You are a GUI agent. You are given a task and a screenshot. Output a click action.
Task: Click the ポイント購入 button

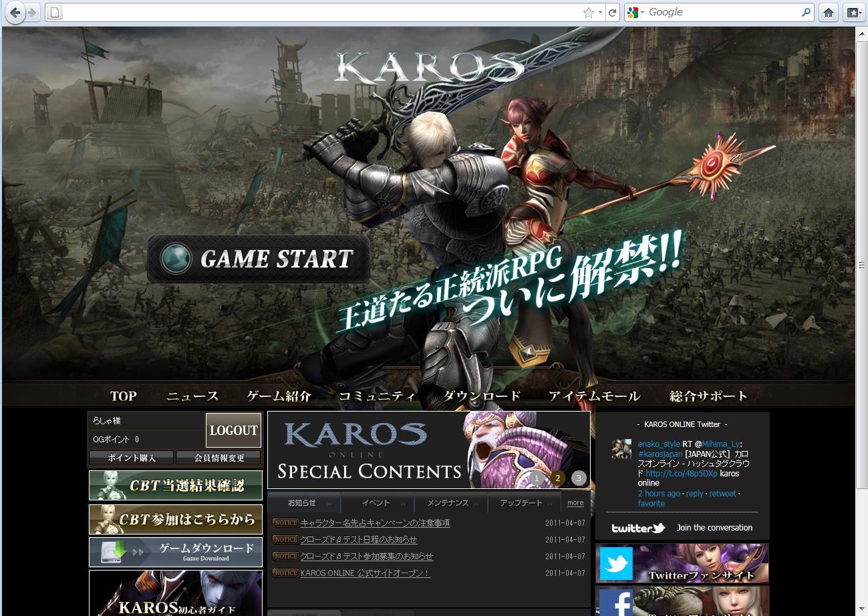tap(132, 458)
